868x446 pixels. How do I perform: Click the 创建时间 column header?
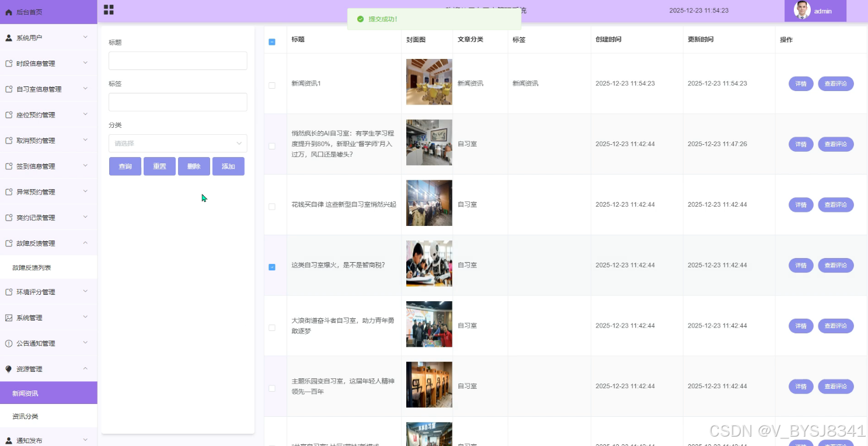click(608, 40)
